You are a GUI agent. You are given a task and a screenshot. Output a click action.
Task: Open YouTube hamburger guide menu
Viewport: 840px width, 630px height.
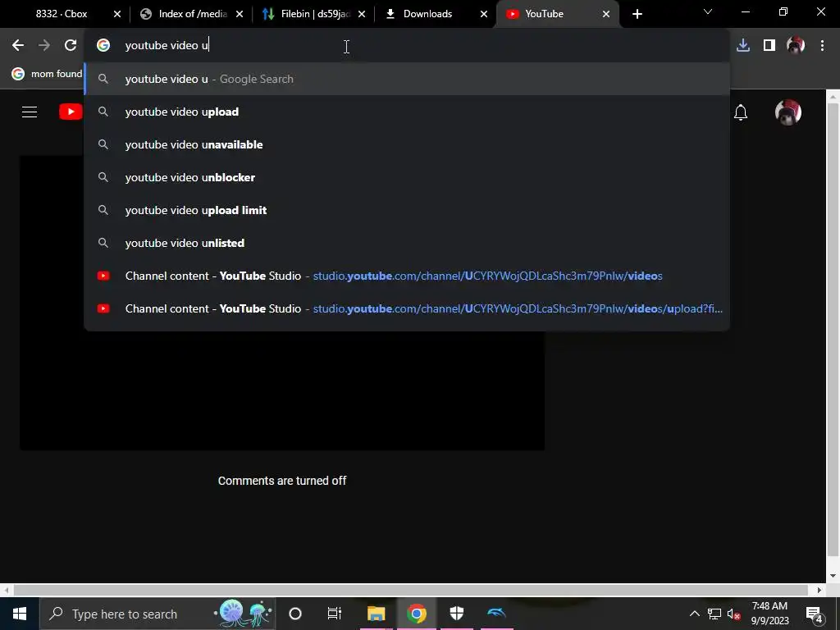[30, 112]
